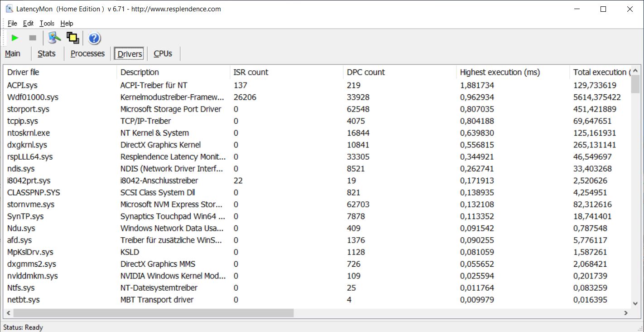644x332 pixels.
Task: Sort by the DPC count column header
Action: 400,72
